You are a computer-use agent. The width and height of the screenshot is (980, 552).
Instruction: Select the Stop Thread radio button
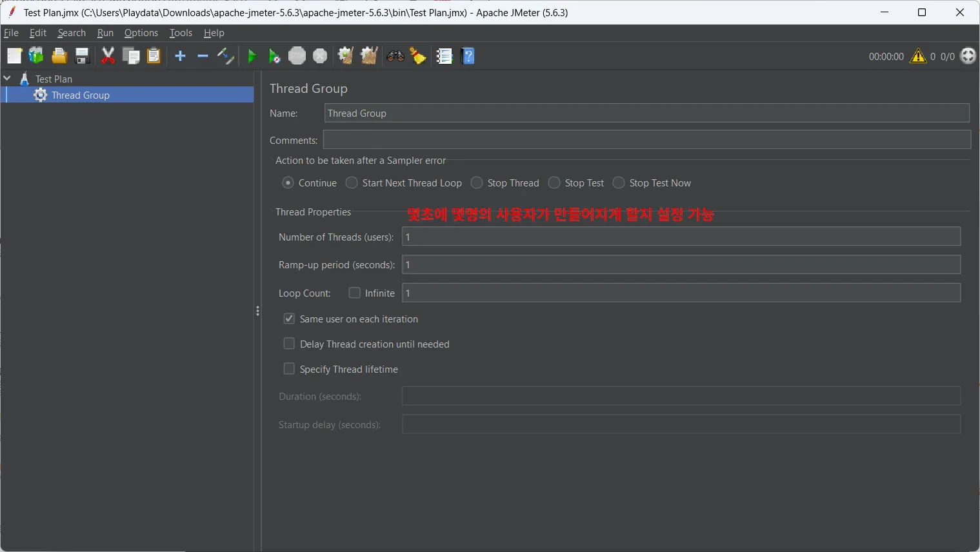pos(477,183)
